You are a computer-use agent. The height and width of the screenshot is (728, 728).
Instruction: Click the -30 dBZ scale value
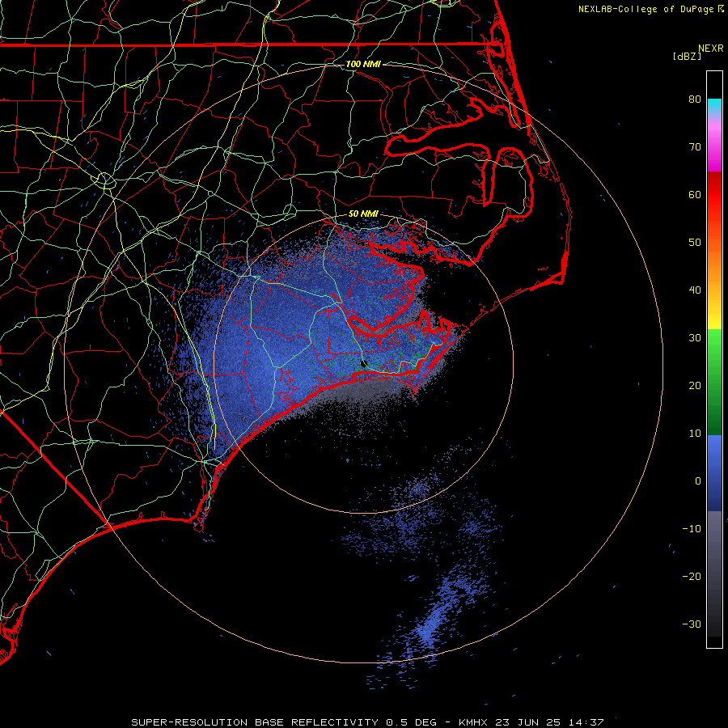[x=692, y=624]
